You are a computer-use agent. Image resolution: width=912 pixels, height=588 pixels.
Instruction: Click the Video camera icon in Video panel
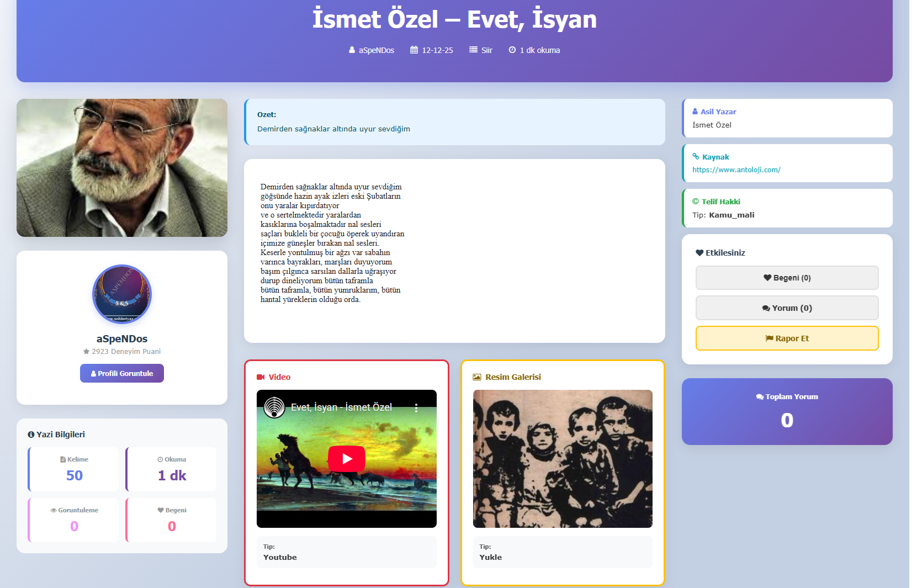point(260,377)
